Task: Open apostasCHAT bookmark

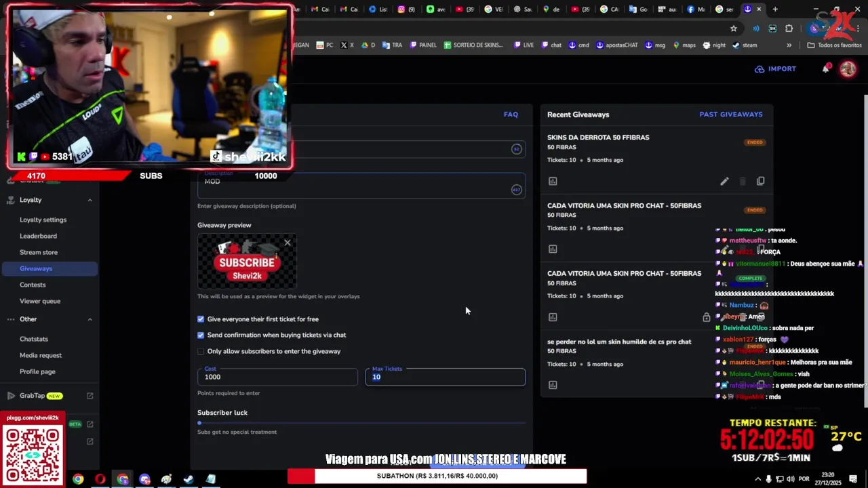Action: 617,45
